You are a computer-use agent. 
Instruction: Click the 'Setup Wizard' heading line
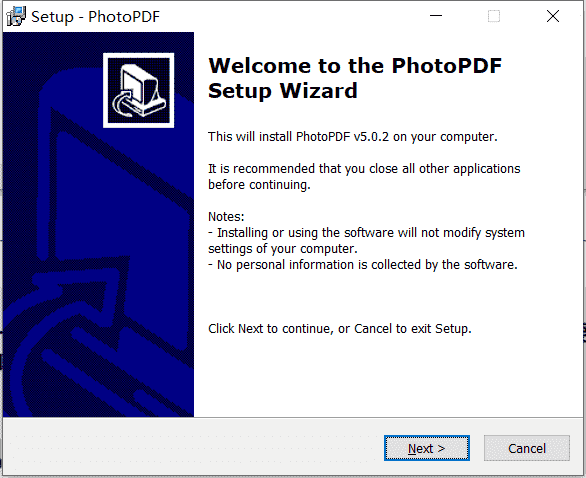point(283,91)
